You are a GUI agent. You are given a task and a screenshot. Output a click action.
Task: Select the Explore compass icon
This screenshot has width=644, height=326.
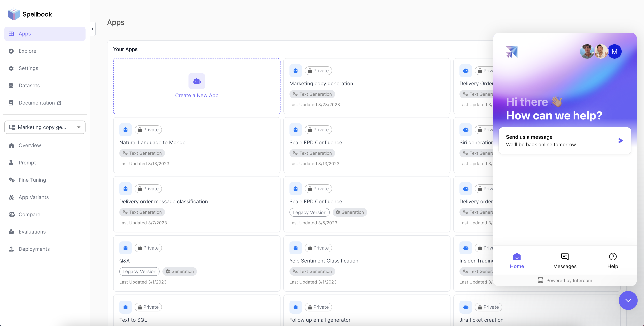coord(11,51)
